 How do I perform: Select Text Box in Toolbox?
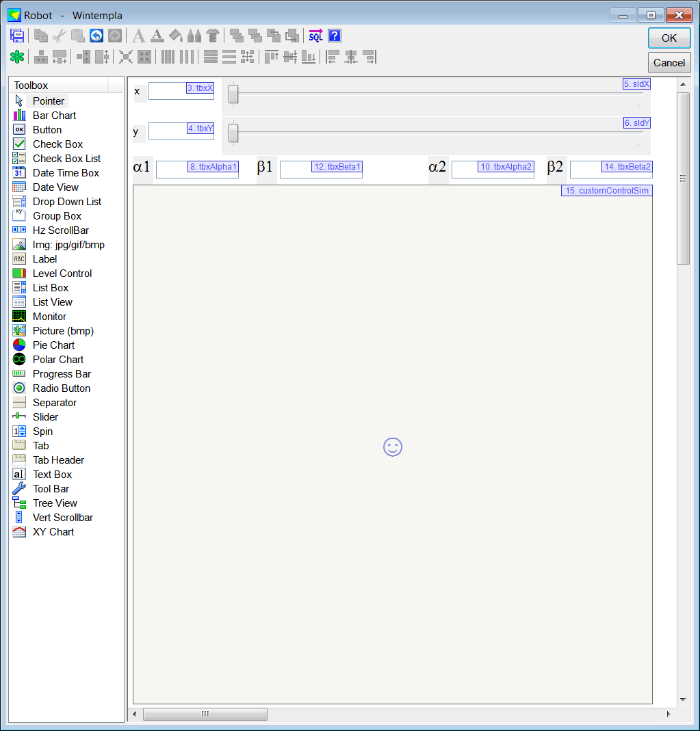(x=43, y=474)
